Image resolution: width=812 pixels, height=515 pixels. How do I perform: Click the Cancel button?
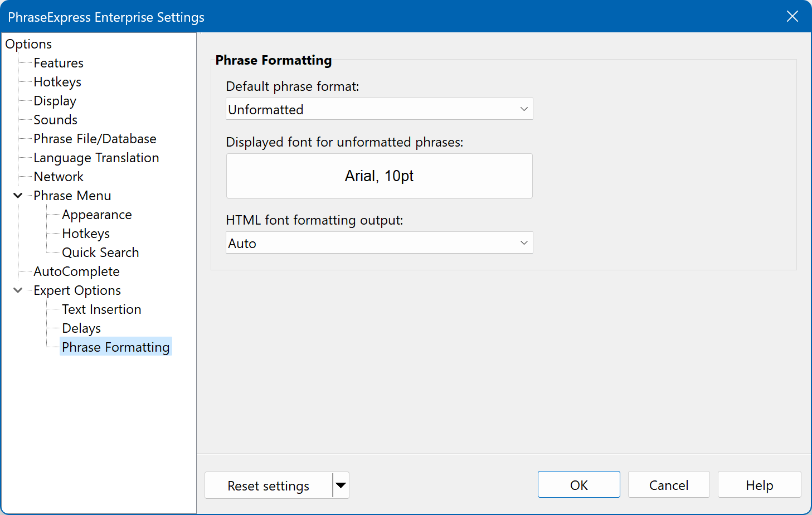pos(668,485)
